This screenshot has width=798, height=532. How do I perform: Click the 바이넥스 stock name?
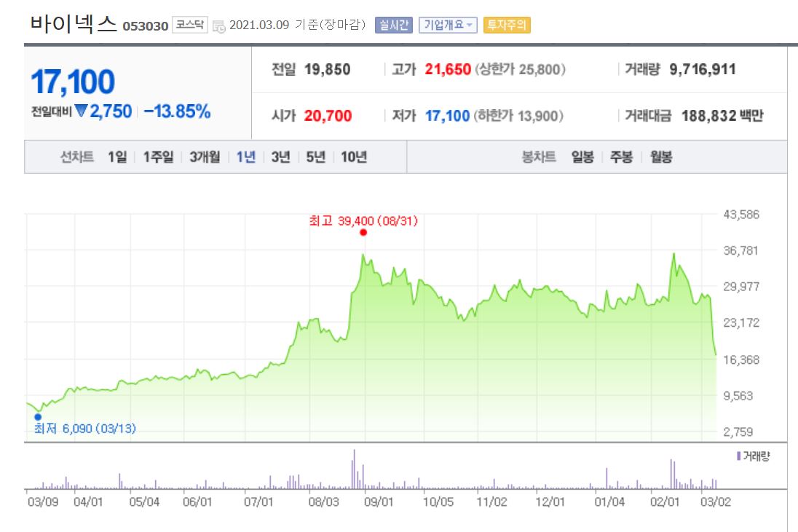click(74, 23)
